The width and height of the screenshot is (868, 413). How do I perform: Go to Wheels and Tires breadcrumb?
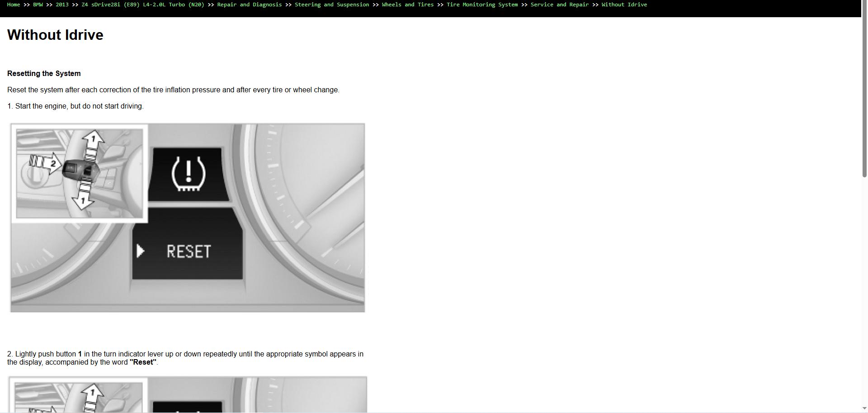(x=408, y=5)
